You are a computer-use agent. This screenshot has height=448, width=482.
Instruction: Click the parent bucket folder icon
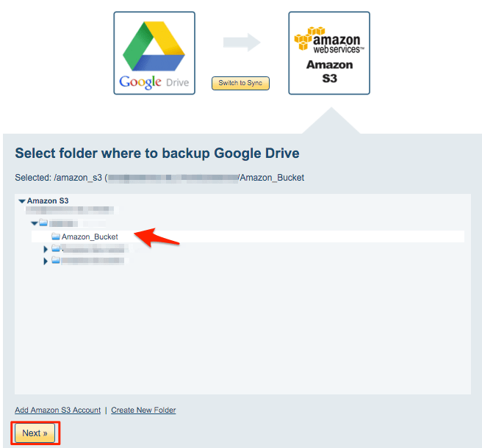click(43, 223)
